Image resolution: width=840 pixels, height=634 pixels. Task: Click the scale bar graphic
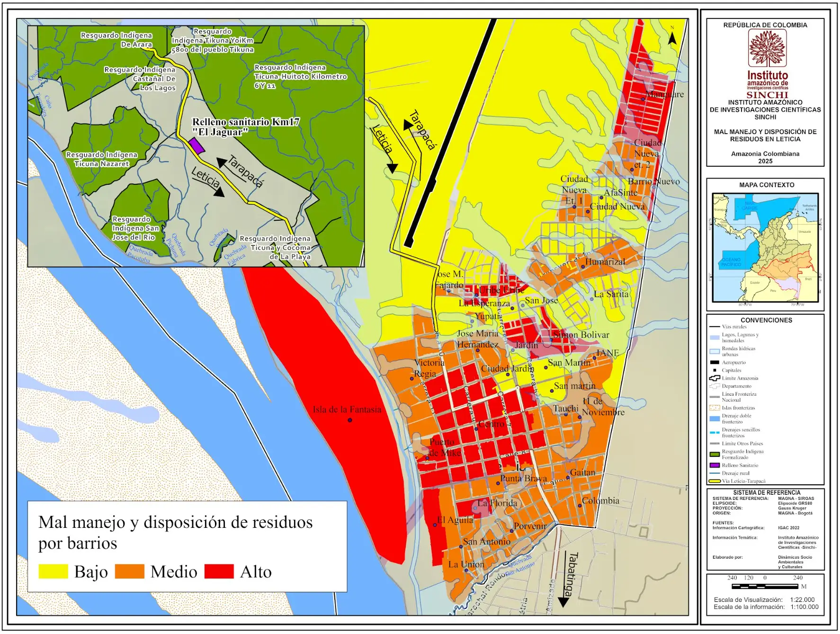tap(765, 586)
